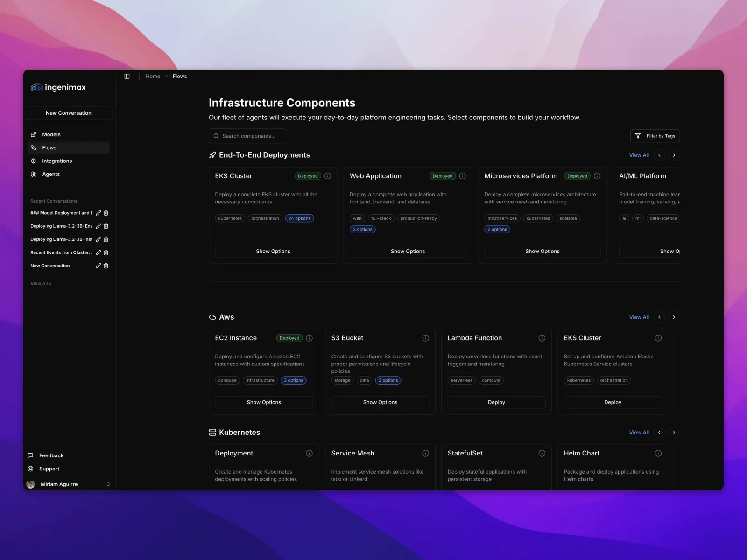Go to next page of Kubernetes components
The image size is (747, 560).
pyautogui.click(x=674, y=432)
